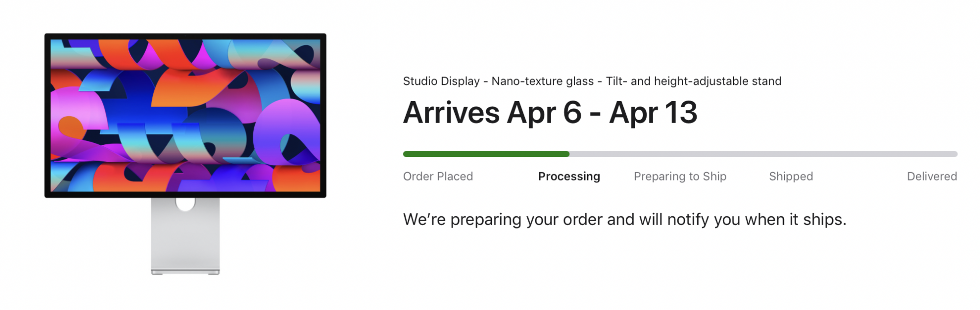
Task: Click the green filled progress bar section
Action: (486, 154)
